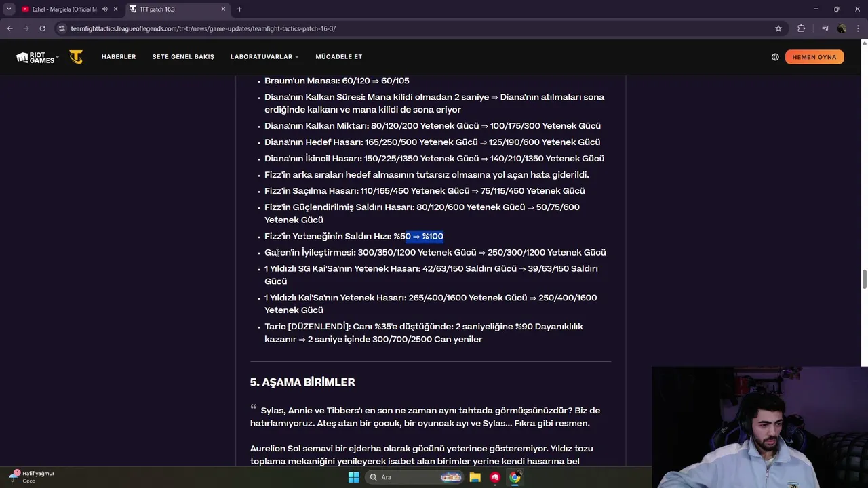868x488 pixels.
Task: Click Fizz'in Saçılma Hasarı line
Action: pos(425,191)
